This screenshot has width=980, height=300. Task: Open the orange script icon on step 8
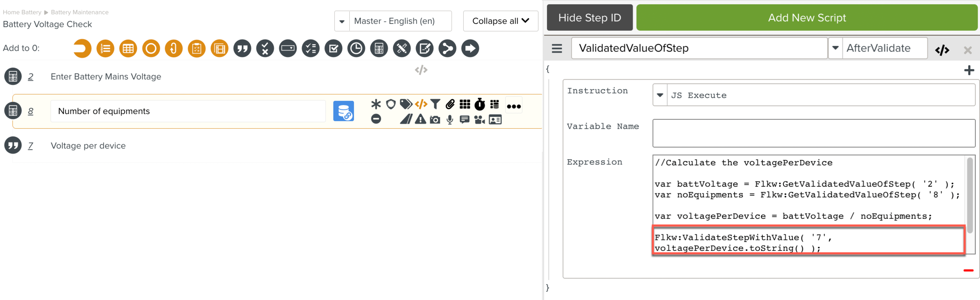coord(421,104)
